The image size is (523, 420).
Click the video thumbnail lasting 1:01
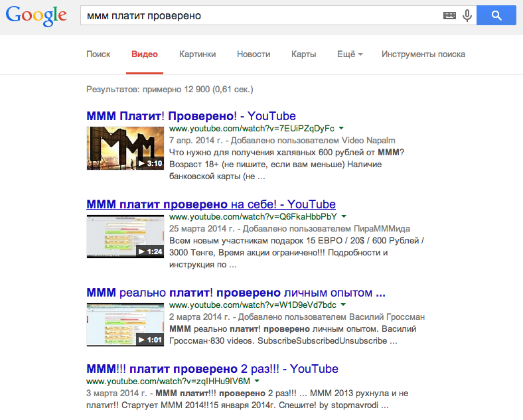[x=125, y=324]
